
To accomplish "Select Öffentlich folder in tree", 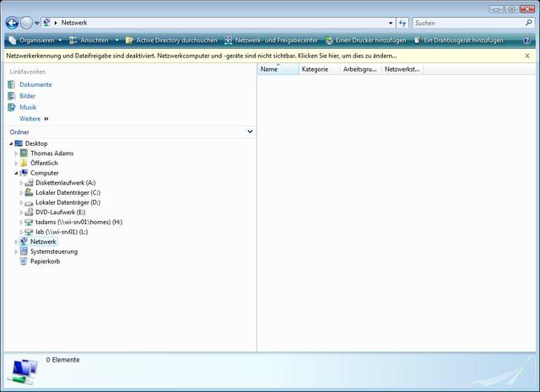I will [x=44, y=164].
